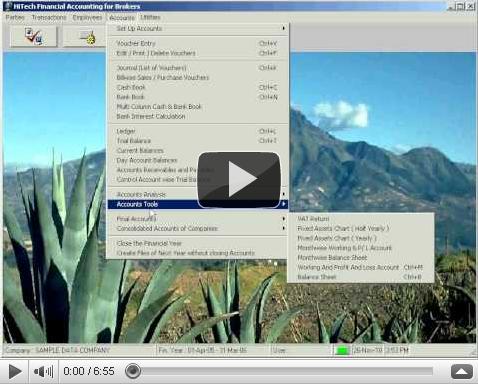Select Working And Profit And Loss Account

pyautogui.click(x=361, y=267)
